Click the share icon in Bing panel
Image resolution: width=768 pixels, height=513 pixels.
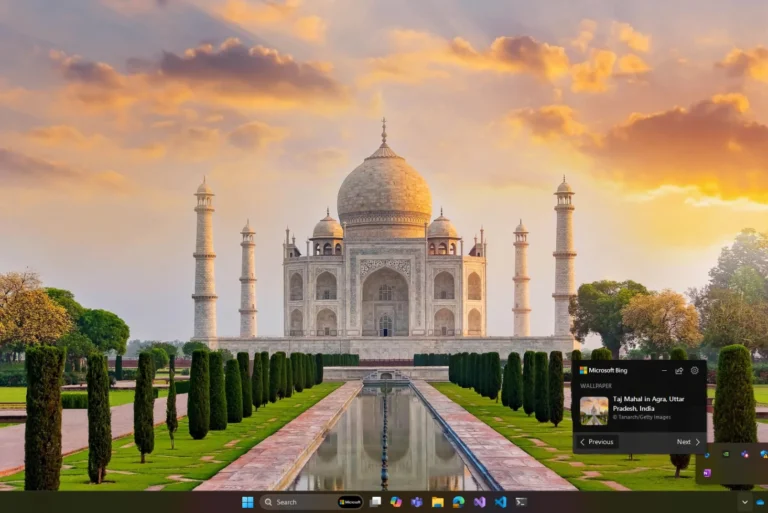[x=679, y=370]
